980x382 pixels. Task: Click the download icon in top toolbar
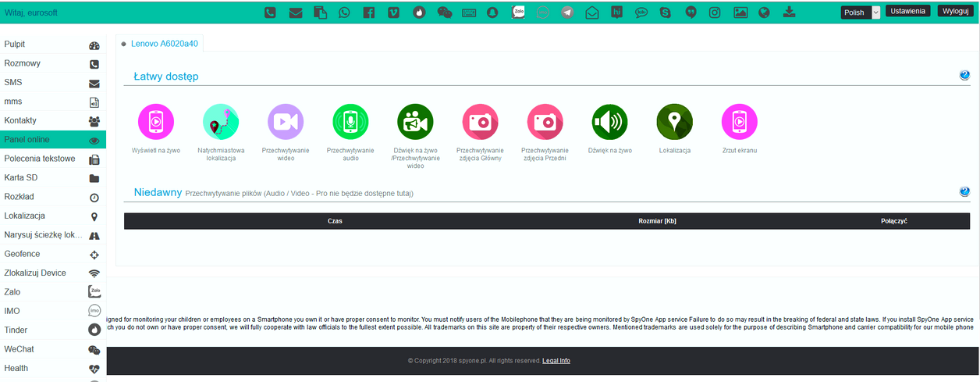pyautogui.click(x=789, y=12)
